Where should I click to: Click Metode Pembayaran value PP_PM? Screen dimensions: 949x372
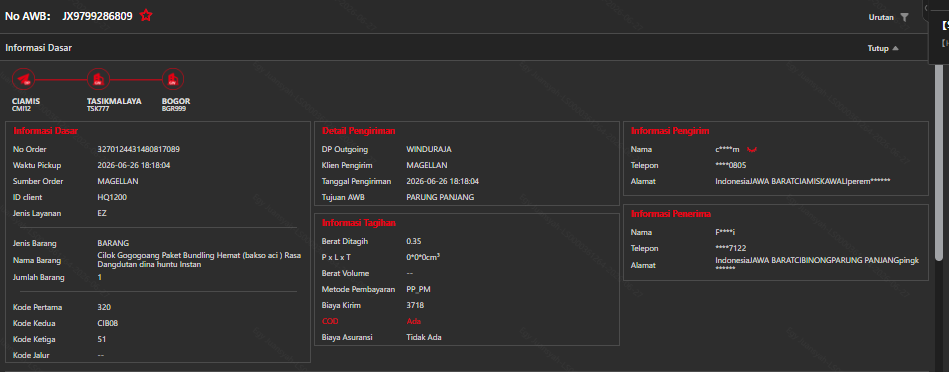[419, 289]
